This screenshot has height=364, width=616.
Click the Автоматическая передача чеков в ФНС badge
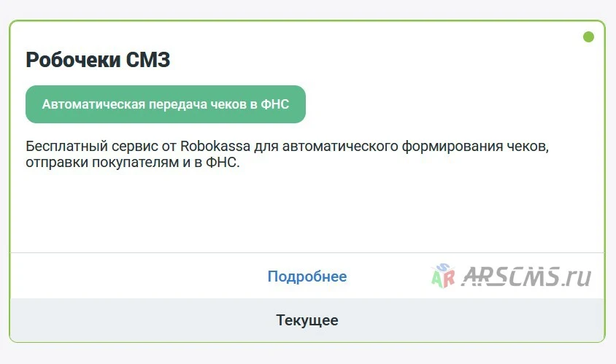[x=166, y=104]
